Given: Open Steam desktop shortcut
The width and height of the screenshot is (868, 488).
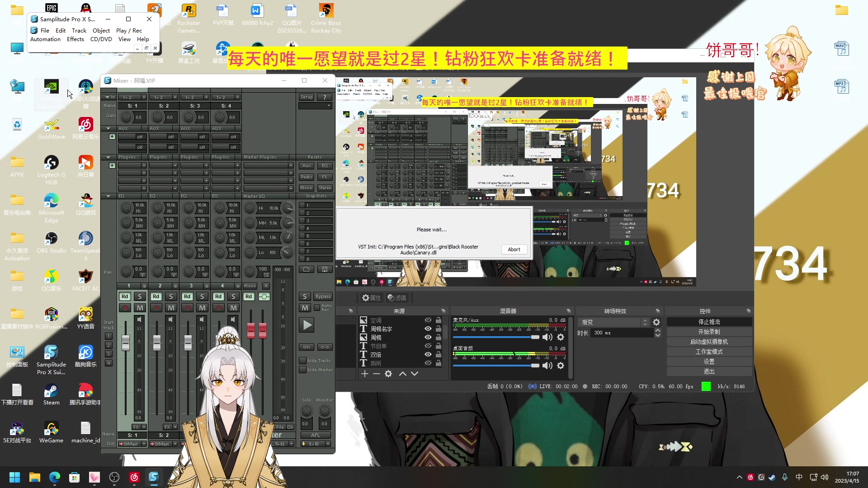Looking at the screenshot, I should (51, 394).
